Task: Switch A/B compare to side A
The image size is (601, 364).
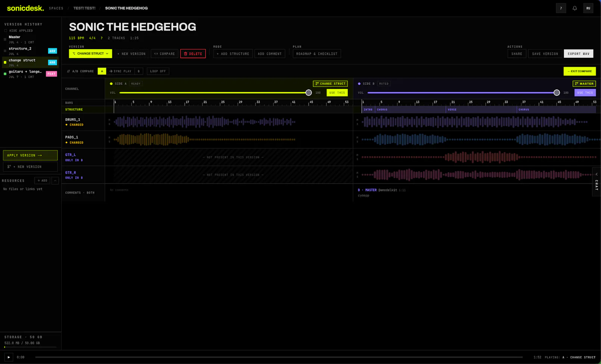Action: (x=102, y=71)
